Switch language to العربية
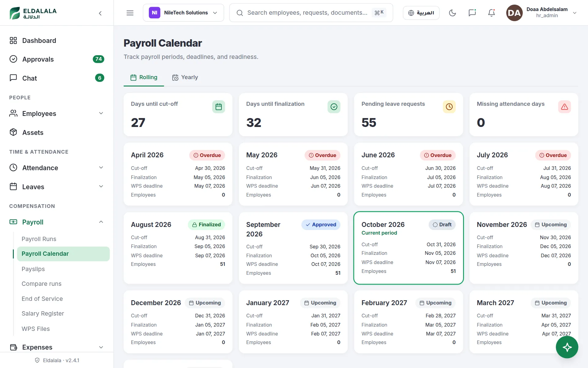The width and height of the screenshot is (588, 368). coord(421,13)
